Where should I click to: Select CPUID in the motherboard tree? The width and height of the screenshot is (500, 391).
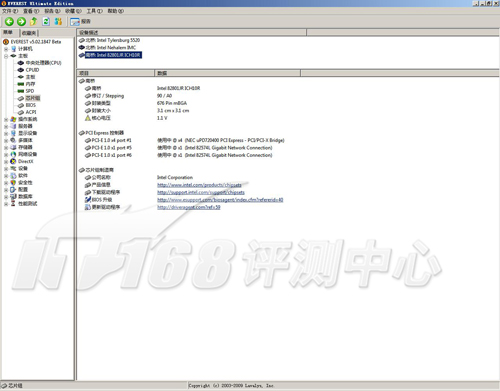[32, 70]
